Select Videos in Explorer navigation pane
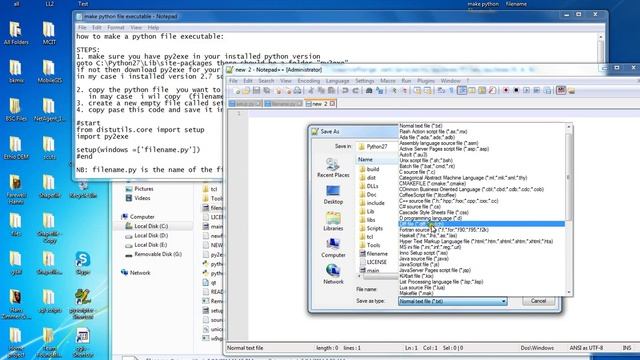The height and width of the screenshot is (360, 640). click(142, 198)
